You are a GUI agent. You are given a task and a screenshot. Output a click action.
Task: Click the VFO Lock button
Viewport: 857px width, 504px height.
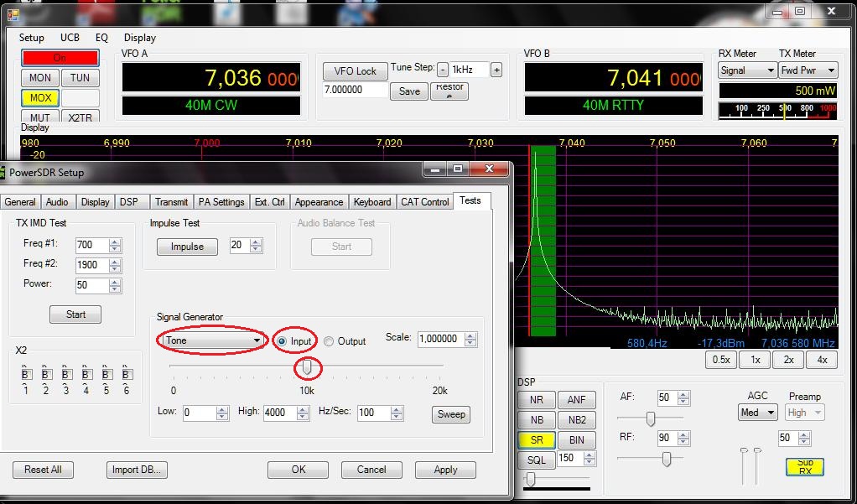(x=355, y=71)
